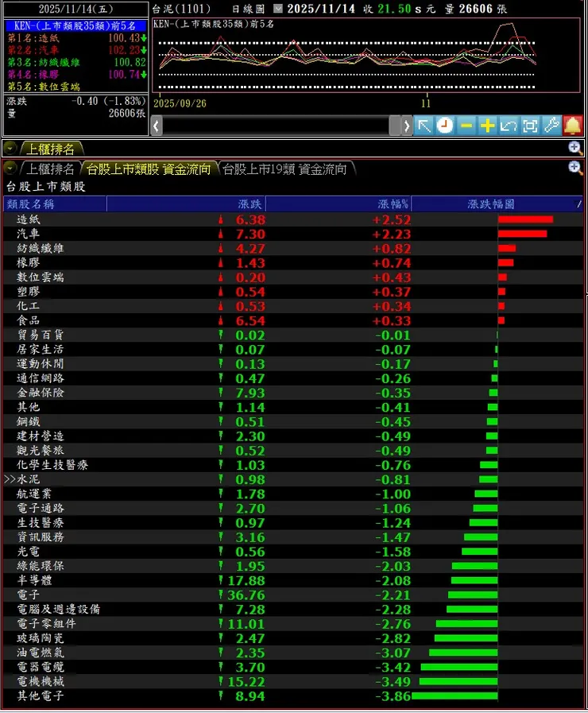This screenshot has width=588, height=713.
Task: Switch to 台股上市19類 資金流向 tab
Action: 285,169
